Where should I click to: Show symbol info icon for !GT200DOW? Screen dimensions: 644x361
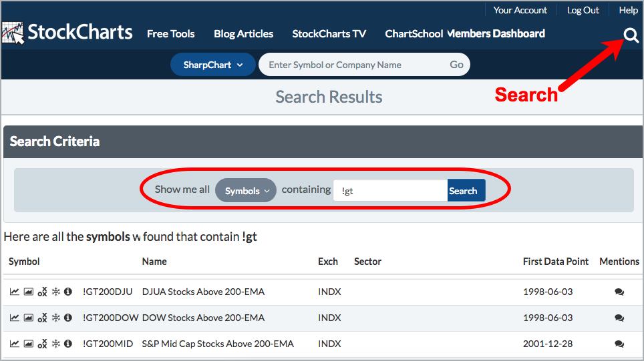point(68,318)
